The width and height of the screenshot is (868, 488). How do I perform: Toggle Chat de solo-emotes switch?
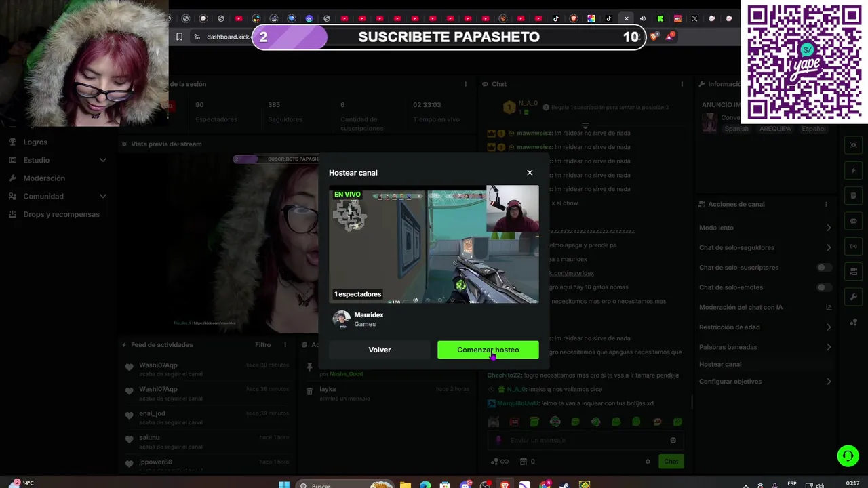pos(824,287)
